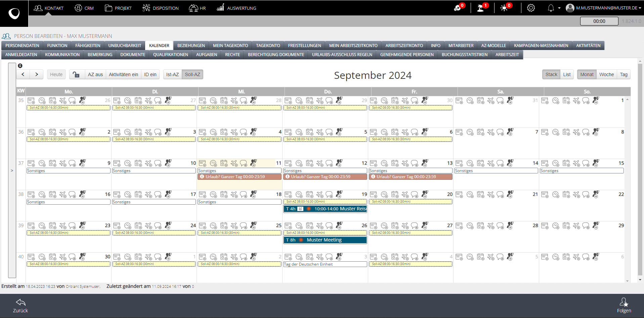Toggle ID ein
This screenshot has height=318, width=644.
(x=150, y=74)
